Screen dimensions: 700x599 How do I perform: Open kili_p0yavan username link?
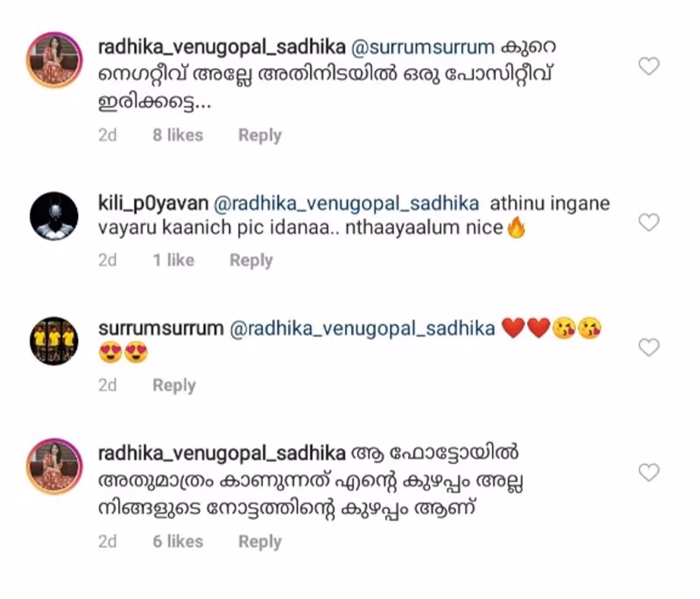point(153,204)
